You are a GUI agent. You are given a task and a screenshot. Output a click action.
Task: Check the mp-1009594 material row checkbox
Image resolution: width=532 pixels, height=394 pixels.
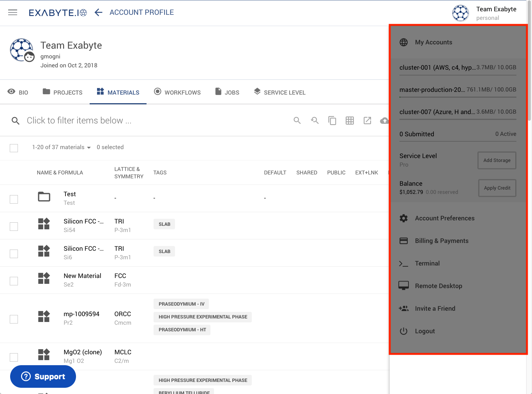pos(14,319)
